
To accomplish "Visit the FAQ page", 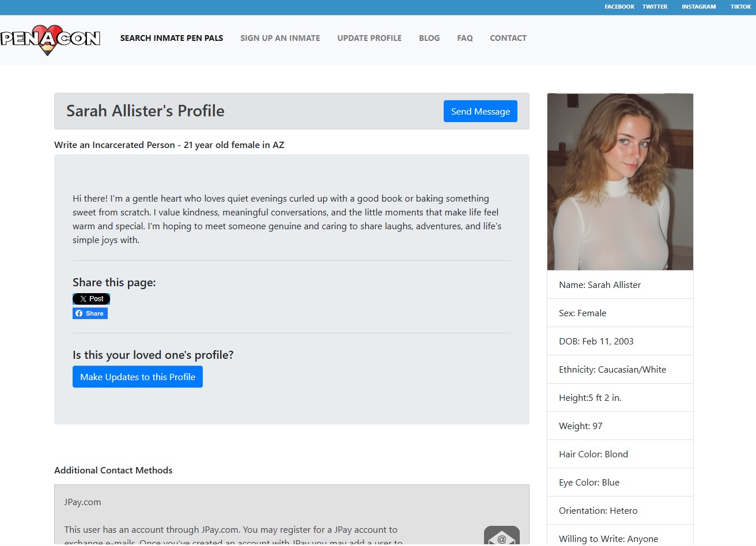I will (x=465, y=38).
